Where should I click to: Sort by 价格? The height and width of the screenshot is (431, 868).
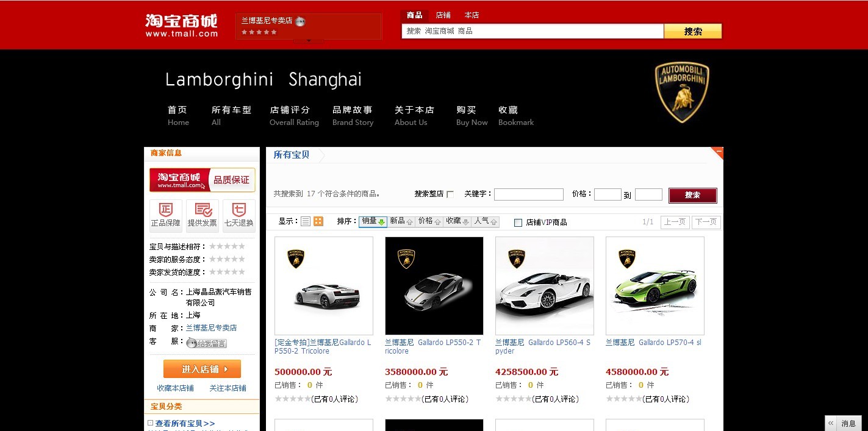pyautogui.click(x=429, y=221)
